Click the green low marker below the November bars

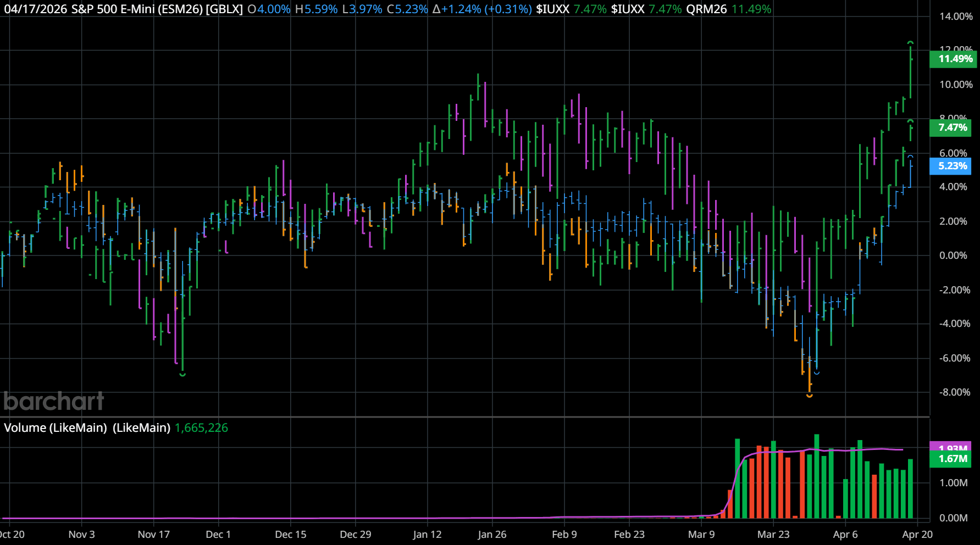pos(182,374)
